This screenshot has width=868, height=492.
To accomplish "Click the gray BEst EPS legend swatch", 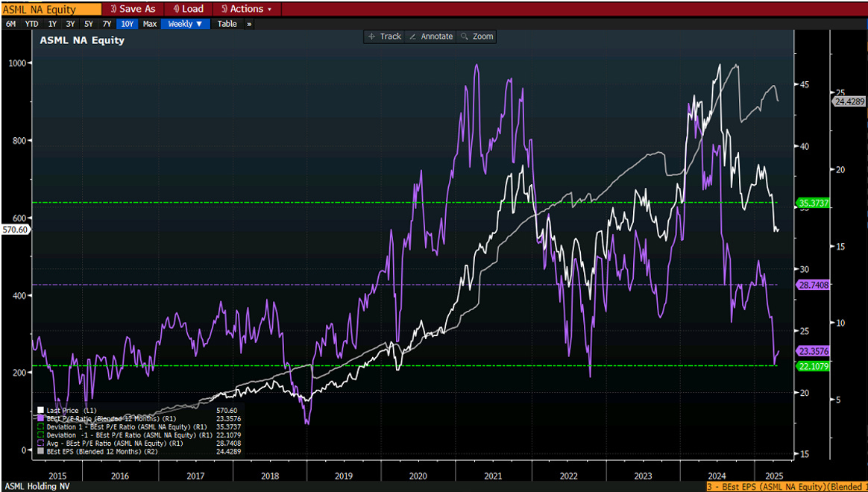I will click(x=41, y=452).
